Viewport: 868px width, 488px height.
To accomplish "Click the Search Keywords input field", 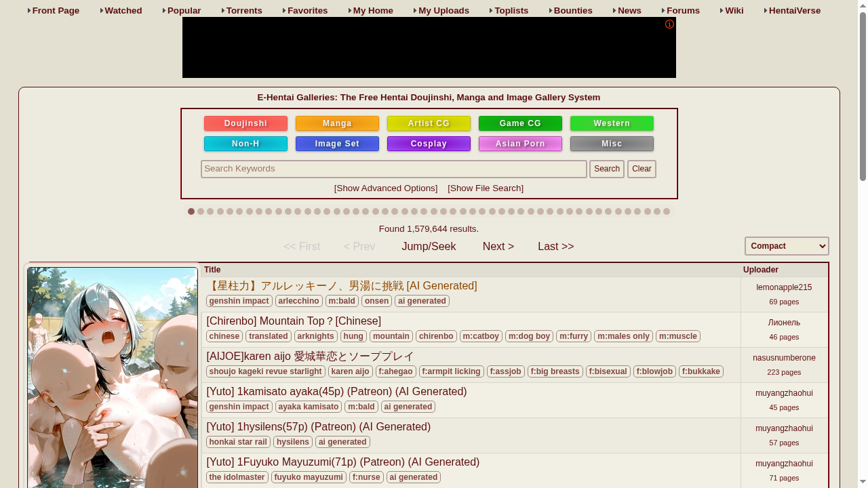I will pyautogui.click(x=394, y=169).
